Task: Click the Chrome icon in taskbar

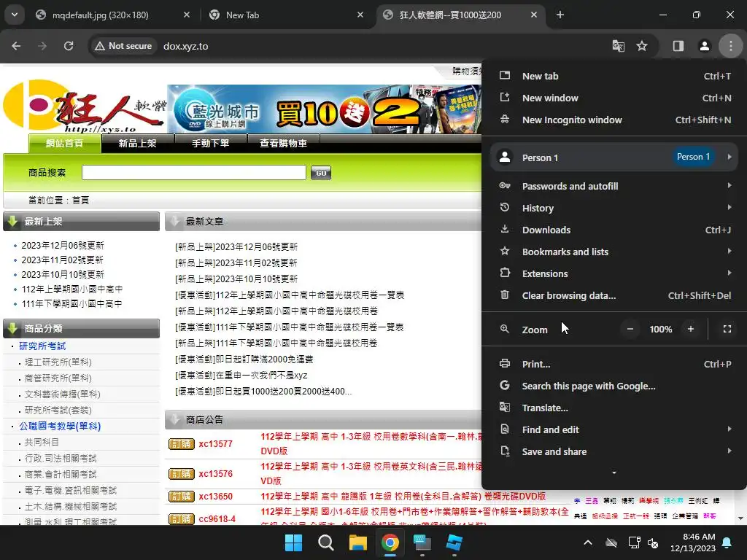Action: (x=390, y=542)
